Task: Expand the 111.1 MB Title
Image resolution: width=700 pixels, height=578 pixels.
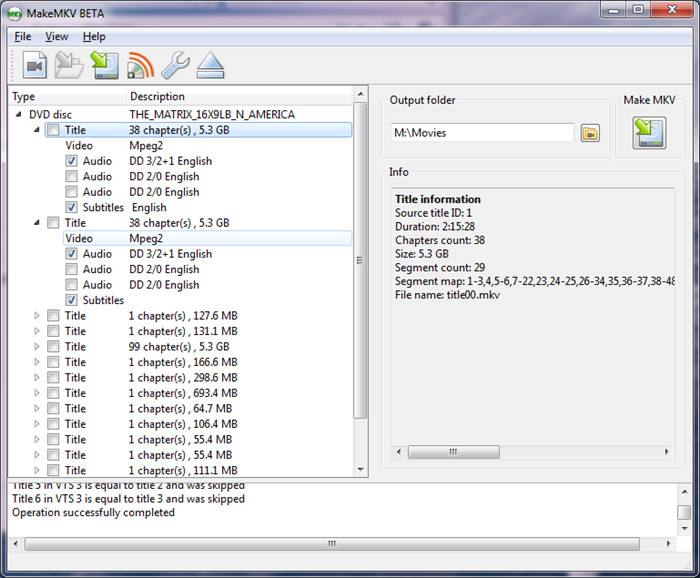Action: tap(37, 470)
